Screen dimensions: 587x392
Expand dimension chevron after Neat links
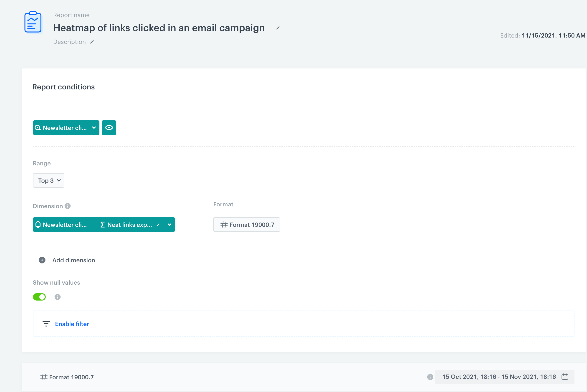click(170, 225)
